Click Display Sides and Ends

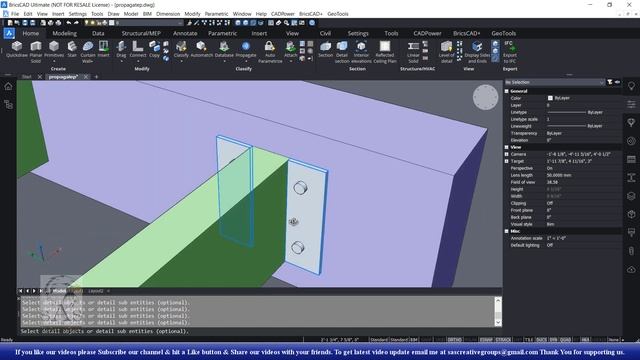477,51
